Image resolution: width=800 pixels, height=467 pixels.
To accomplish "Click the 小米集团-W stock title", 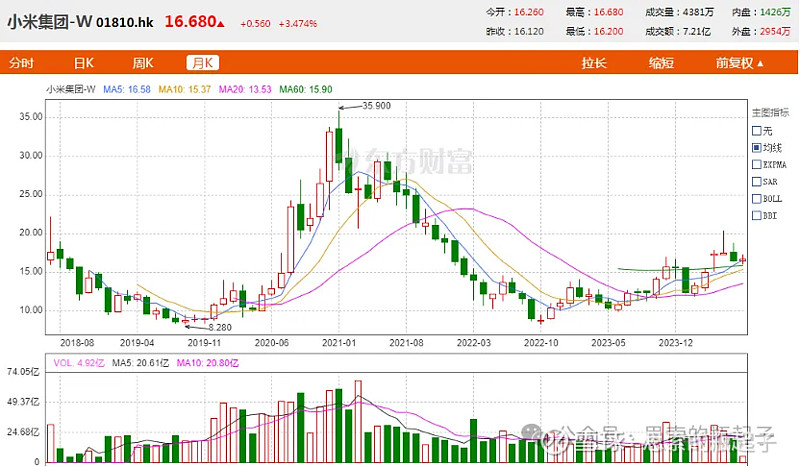I will coord(49,21).
